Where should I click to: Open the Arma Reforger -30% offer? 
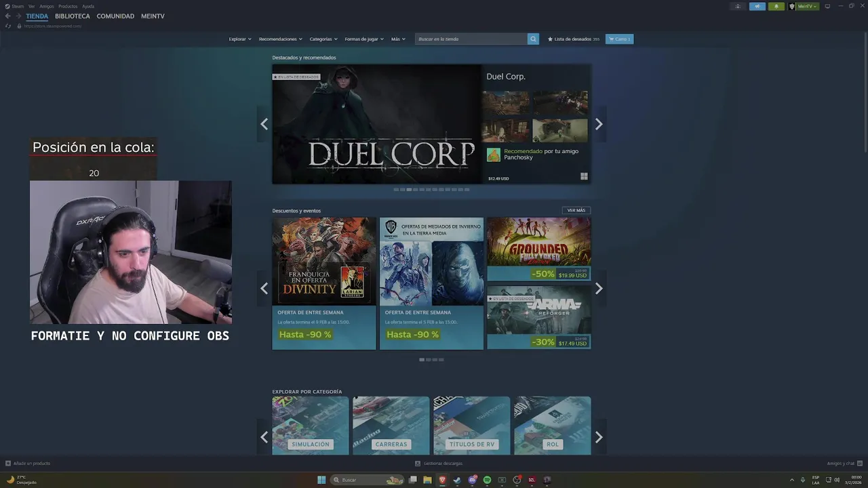coord(538,317)
